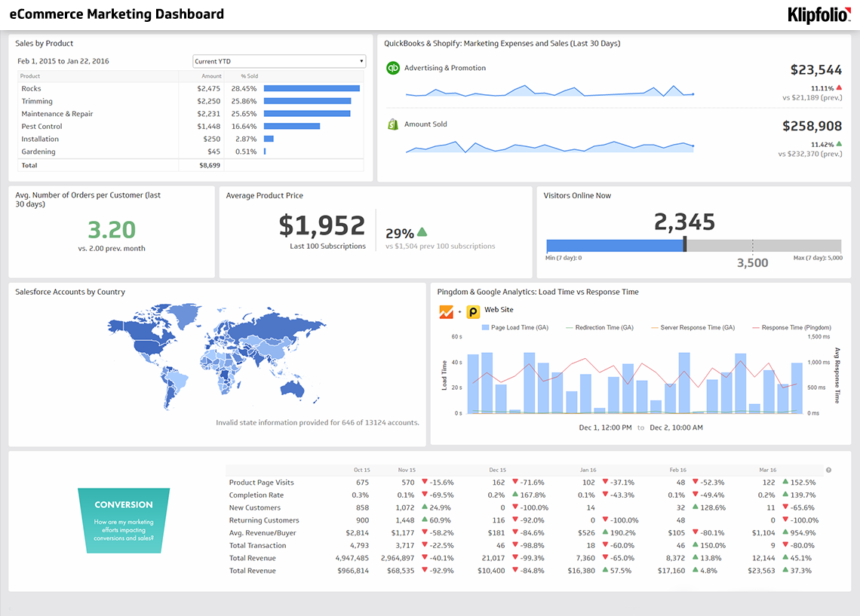This screenshot has height=616, width=860.
Task: Click the % Sold column header
Action: coord(249,76)
